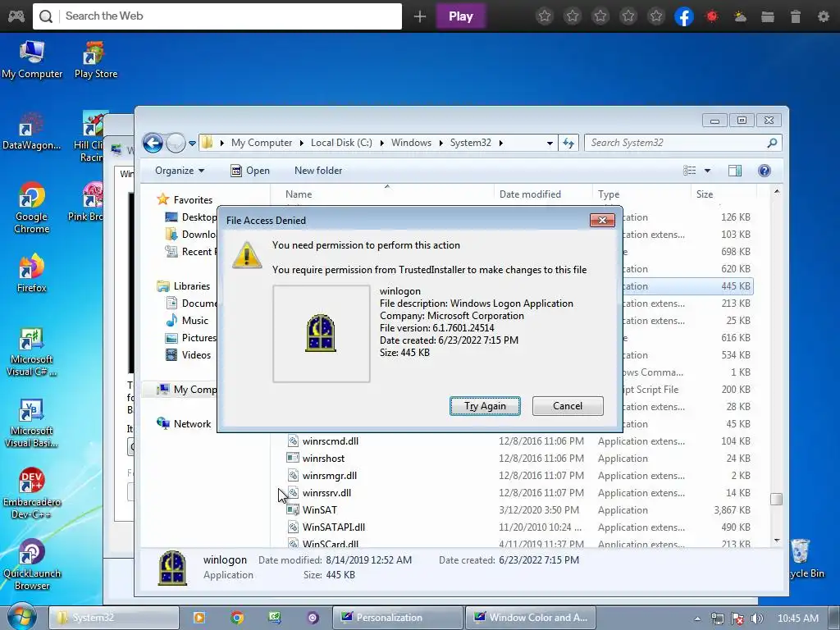Expand arrow after Windows breadcrumb
Screen dimensions: 840x630
[441, 143]
